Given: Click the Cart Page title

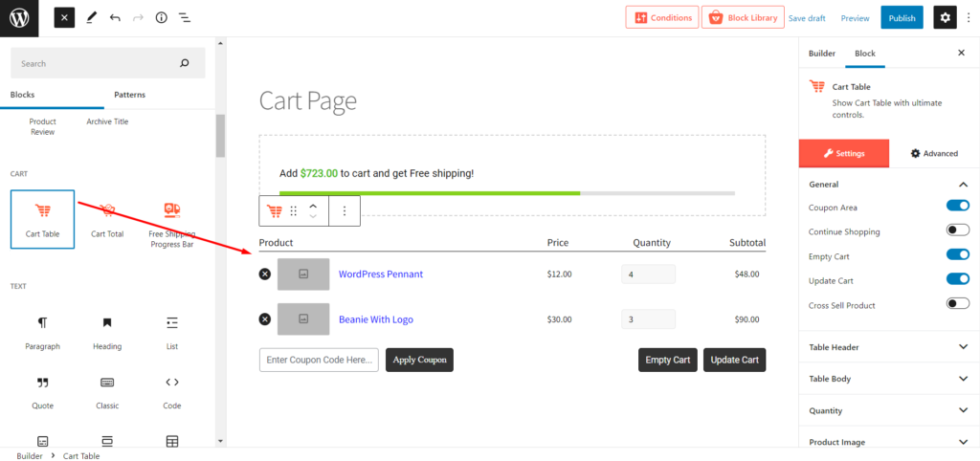Looking at the screenshot, I should [x=307, y=101].
